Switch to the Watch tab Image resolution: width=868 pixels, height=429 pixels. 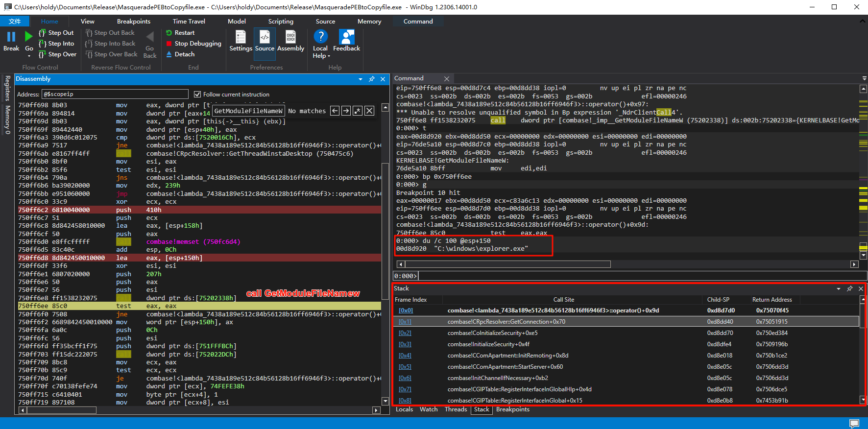tap(429, 409)
